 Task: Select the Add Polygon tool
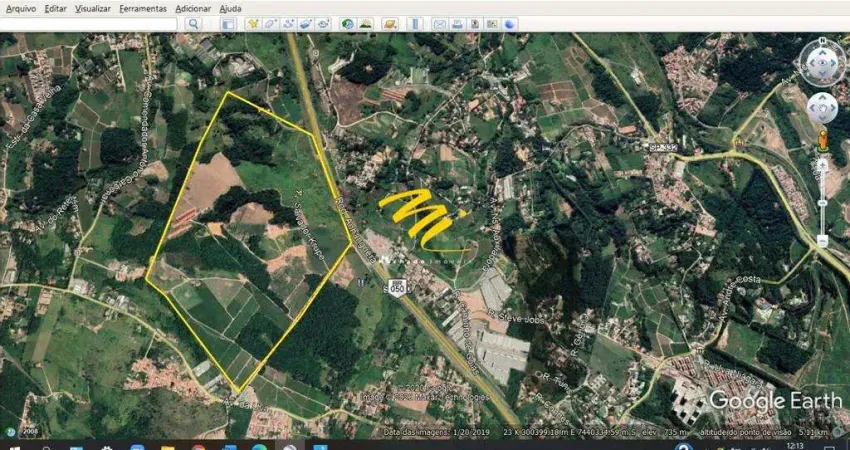(x=271, y=24)
